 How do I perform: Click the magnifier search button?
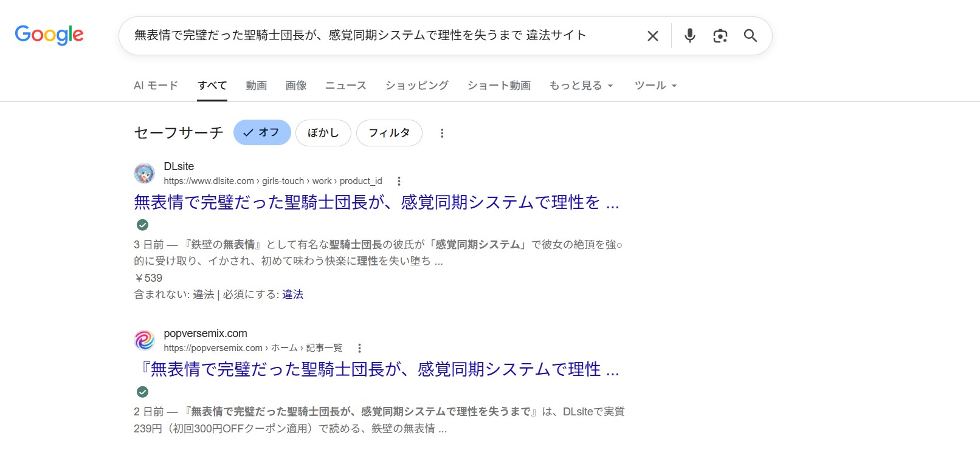(750, 36)
